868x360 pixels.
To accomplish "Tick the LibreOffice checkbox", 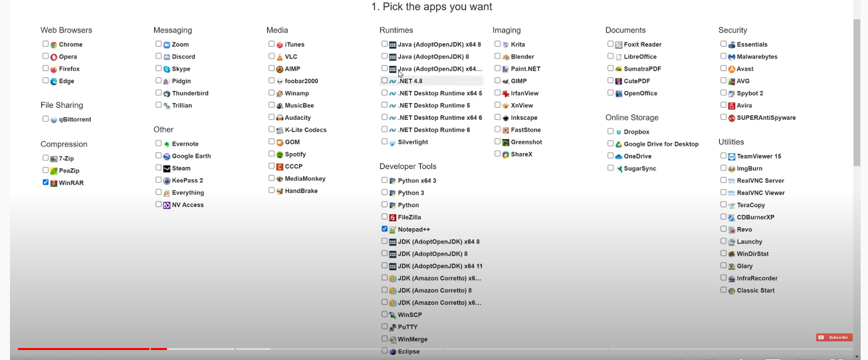I will pos(610,56).
